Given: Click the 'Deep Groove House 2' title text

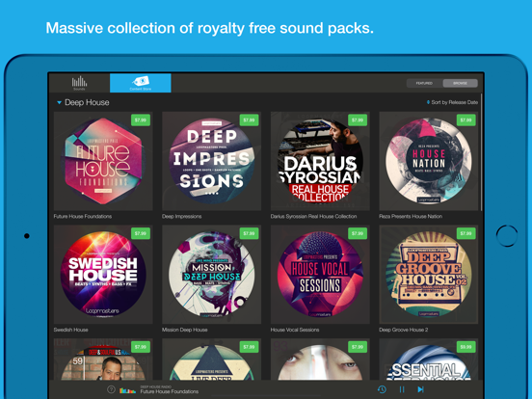Looking at the screenshot, I should point(404,330).
